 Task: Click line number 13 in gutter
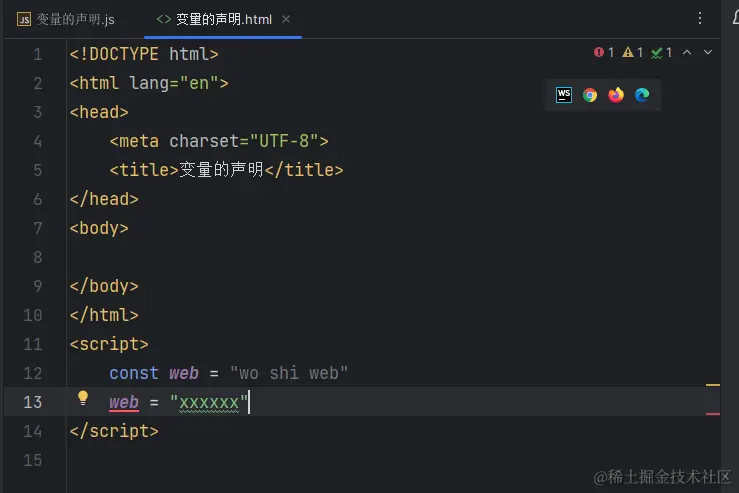pos(33,403)
